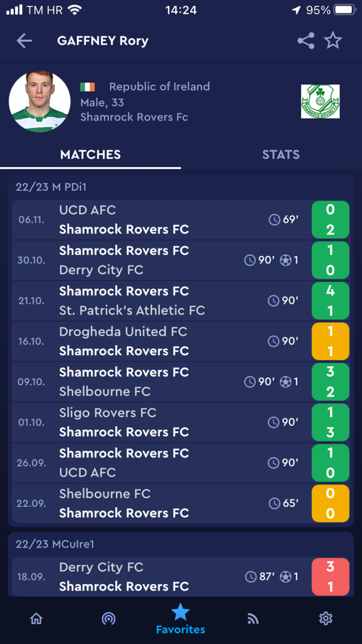Screen dimensions: 362x644
Task: Open the news feed icon
Action: click(253, 618)
